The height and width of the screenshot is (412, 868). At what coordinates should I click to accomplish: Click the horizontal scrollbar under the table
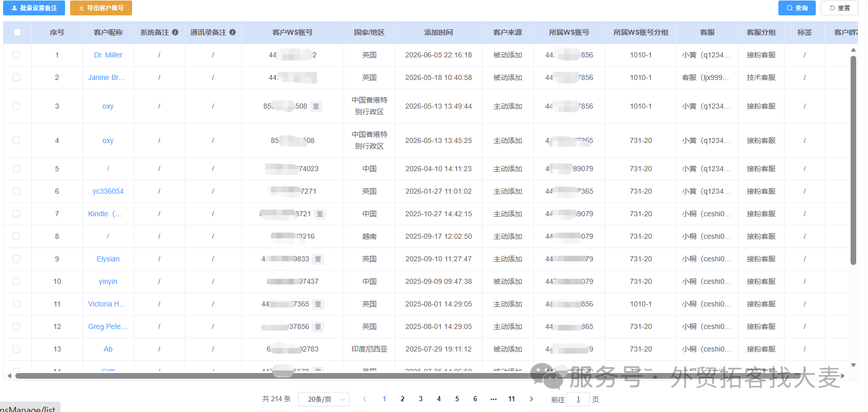pyautogui.click(x=407, y=376)
